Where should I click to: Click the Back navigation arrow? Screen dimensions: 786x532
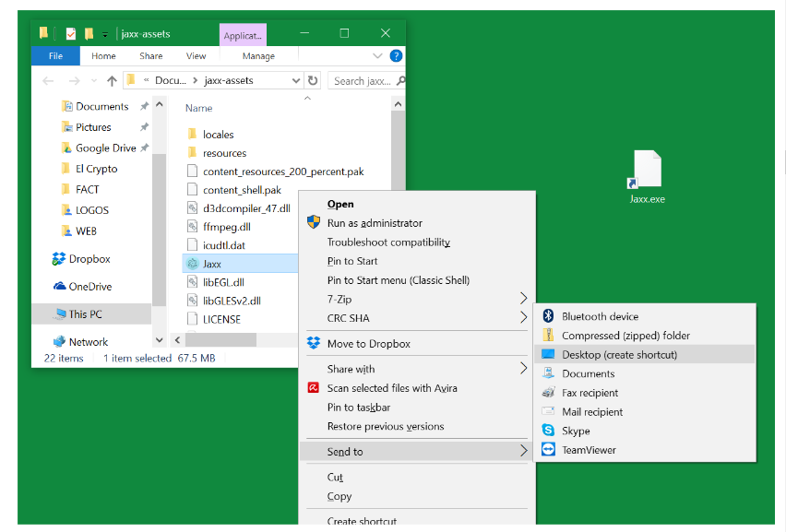click(x=48, y=80)
